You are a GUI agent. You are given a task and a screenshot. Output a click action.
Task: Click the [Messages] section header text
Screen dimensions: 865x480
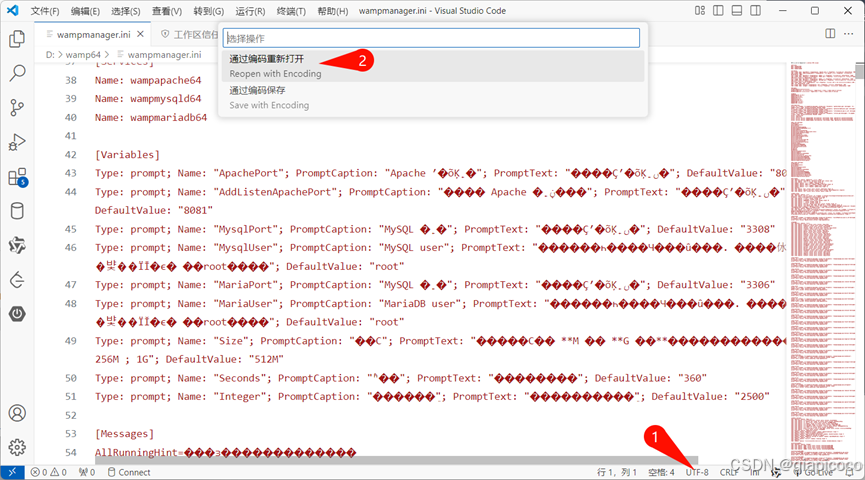tap(124, 434)
